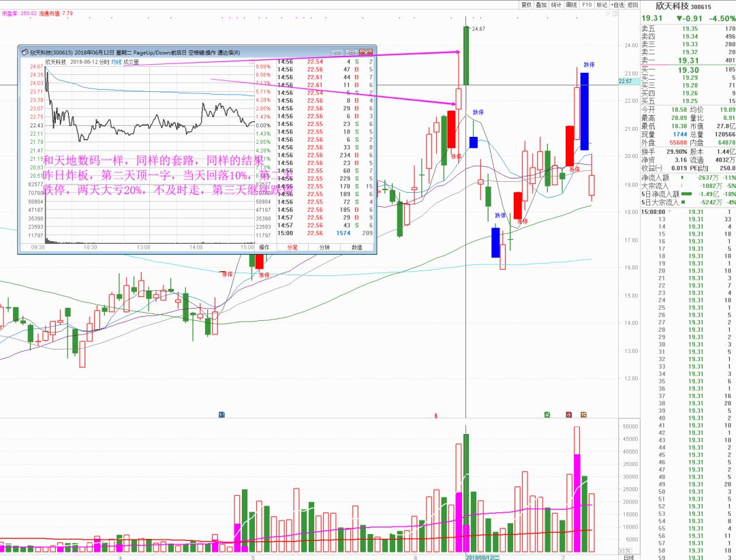Toggle the side panel layout icon
Viewport: 736px width, 560px height.
(x=615, y=14)
